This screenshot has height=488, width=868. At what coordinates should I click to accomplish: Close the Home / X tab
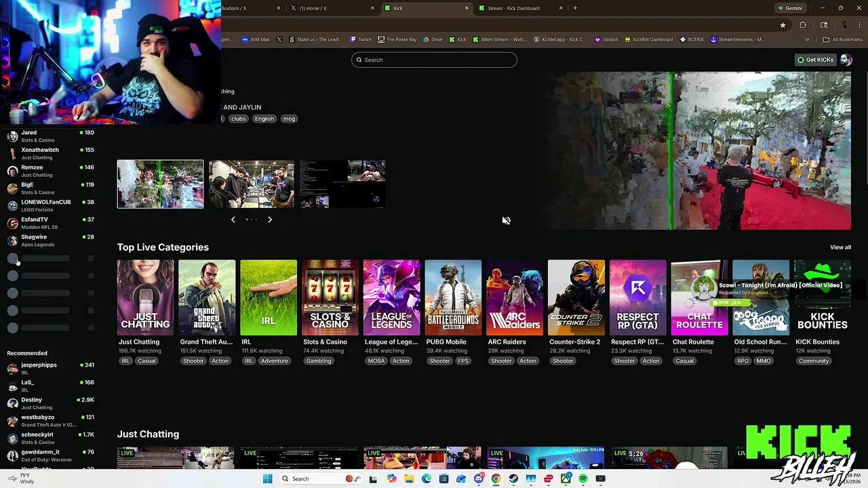pyautogui.click(x=372, y=8)
